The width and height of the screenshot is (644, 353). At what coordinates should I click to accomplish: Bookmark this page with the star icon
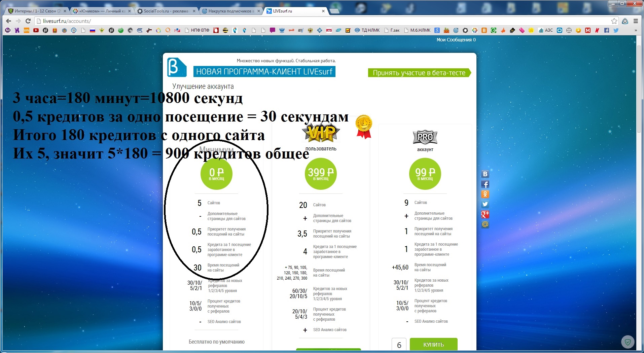click(614, 21)
